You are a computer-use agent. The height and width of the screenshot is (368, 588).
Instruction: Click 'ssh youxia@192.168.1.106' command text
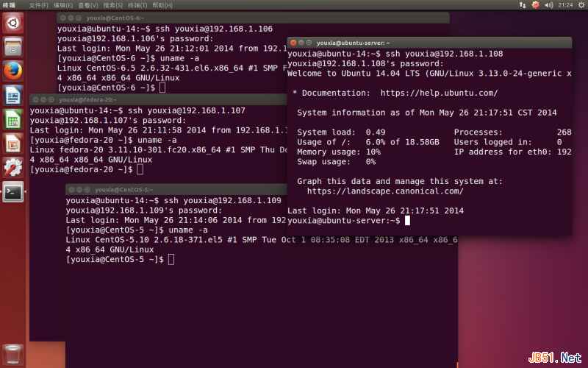(x=214, y=29)
